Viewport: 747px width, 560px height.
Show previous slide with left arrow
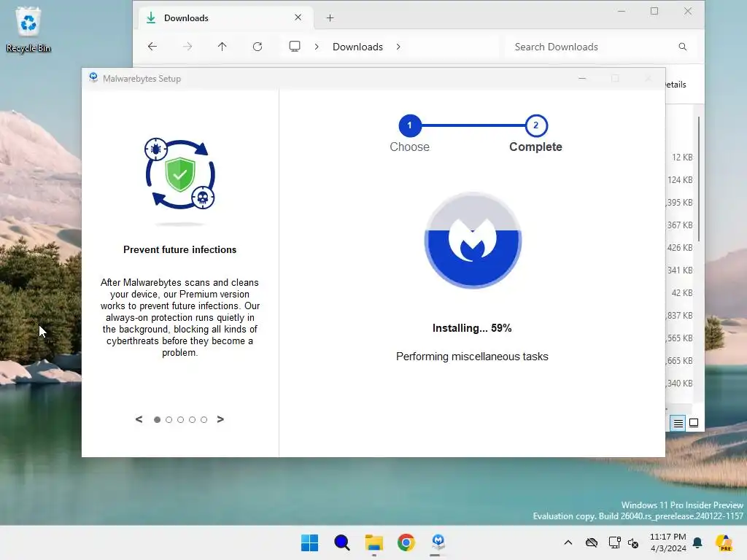(139, 419)
